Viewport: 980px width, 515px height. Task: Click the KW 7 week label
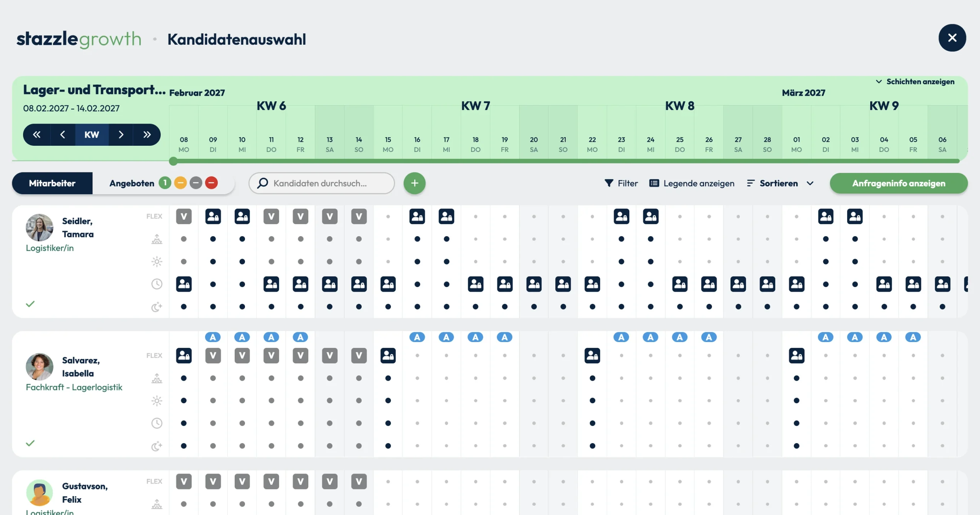coord(475,106)
